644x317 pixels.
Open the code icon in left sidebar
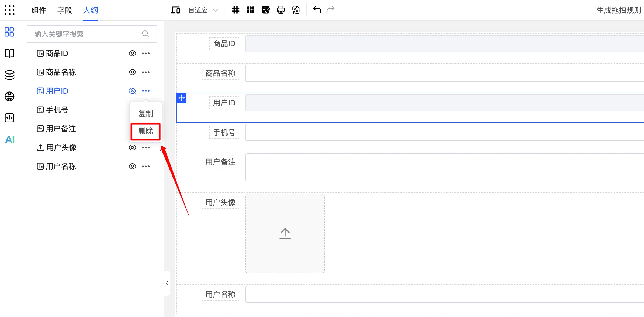[x=9, y=118]
